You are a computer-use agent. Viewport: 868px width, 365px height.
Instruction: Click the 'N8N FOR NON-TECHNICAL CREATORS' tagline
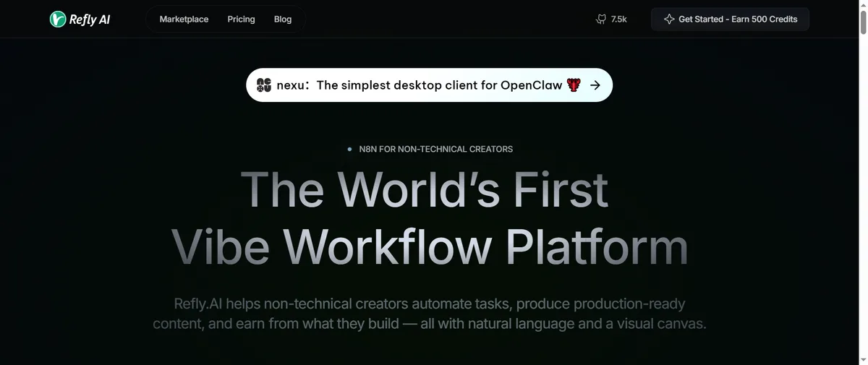[435, 149]
